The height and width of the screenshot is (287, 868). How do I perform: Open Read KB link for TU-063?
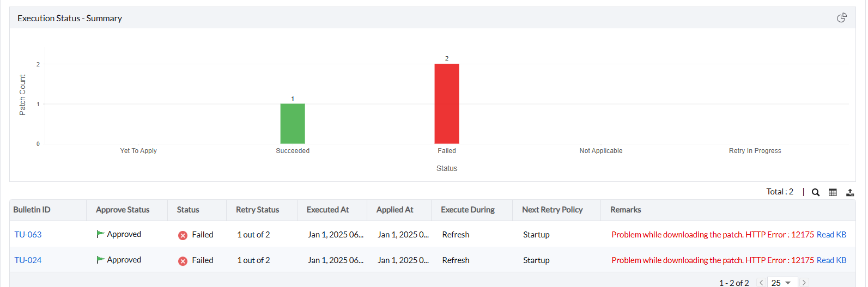pos(831,235)
